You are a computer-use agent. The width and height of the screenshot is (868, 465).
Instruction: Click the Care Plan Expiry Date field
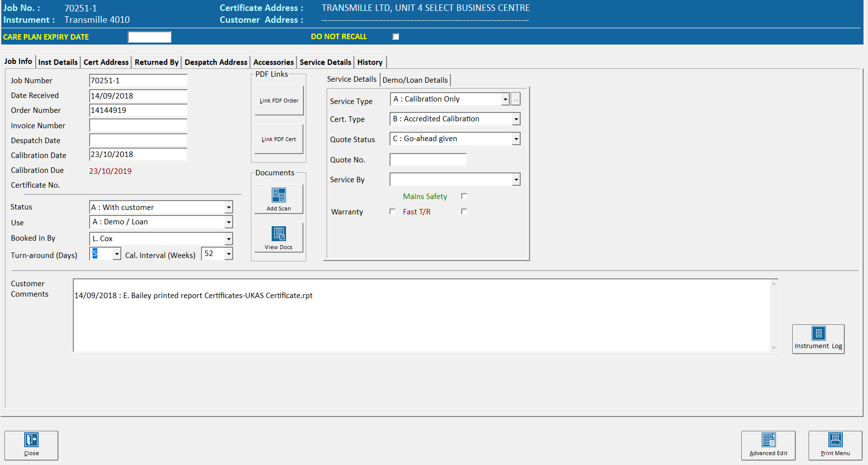[149, 37]
